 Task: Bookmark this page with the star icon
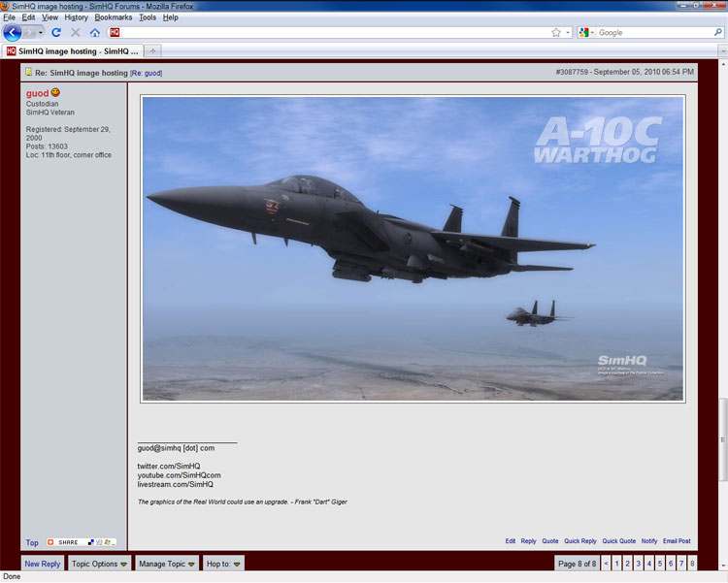556,32
